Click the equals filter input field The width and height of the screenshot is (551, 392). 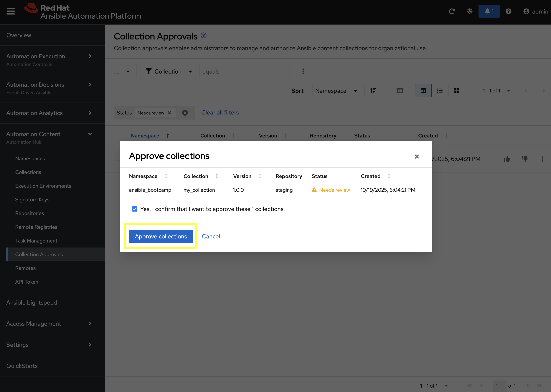click(243, 72)
